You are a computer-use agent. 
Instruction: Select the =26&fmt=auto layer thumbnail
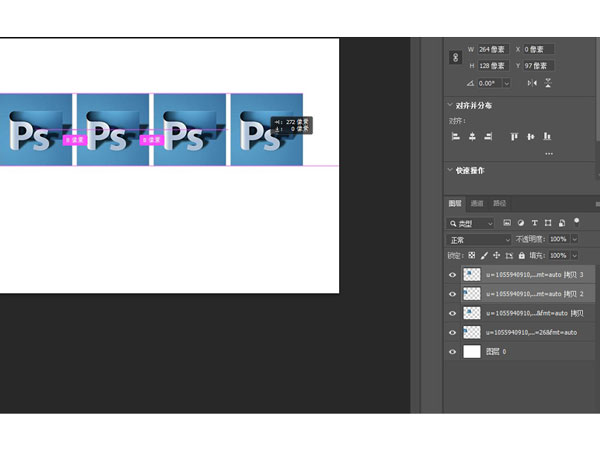(472, 332)
